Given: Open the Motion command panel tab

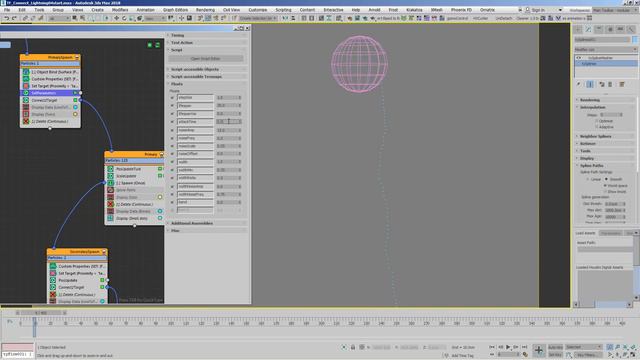Looking at the screenshot, I should point(610,29).
